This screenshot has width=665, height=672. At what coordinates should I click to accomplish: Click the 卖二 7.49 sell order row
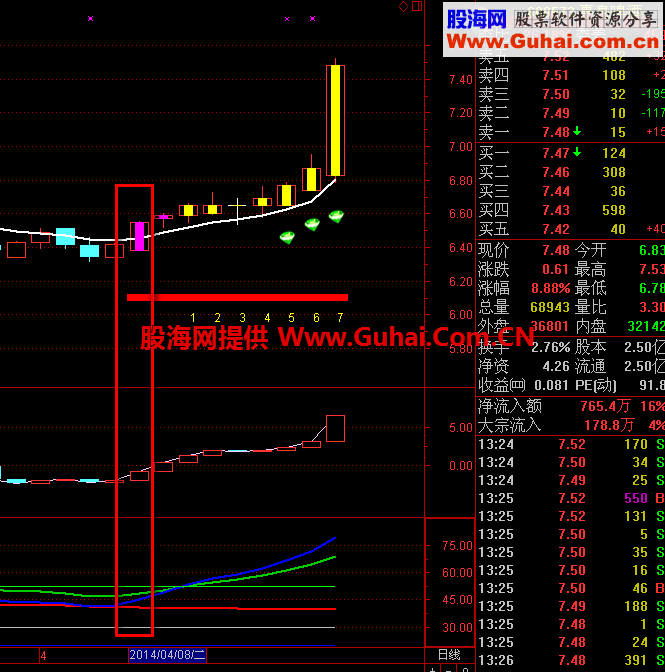pos(571,113)
